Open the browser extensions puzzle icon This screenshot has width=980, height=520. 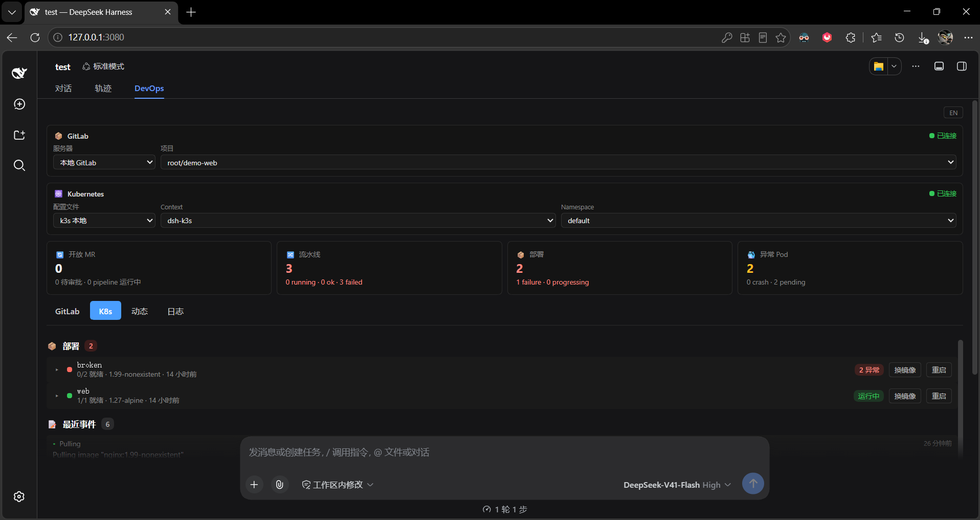click(x=850, y=37)
